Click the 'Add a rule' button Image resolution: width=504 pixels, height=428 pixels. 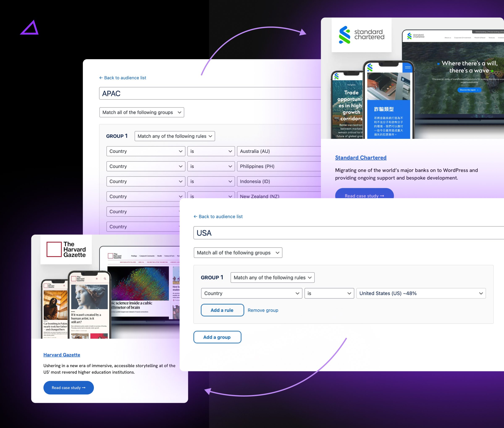point(222,310)
